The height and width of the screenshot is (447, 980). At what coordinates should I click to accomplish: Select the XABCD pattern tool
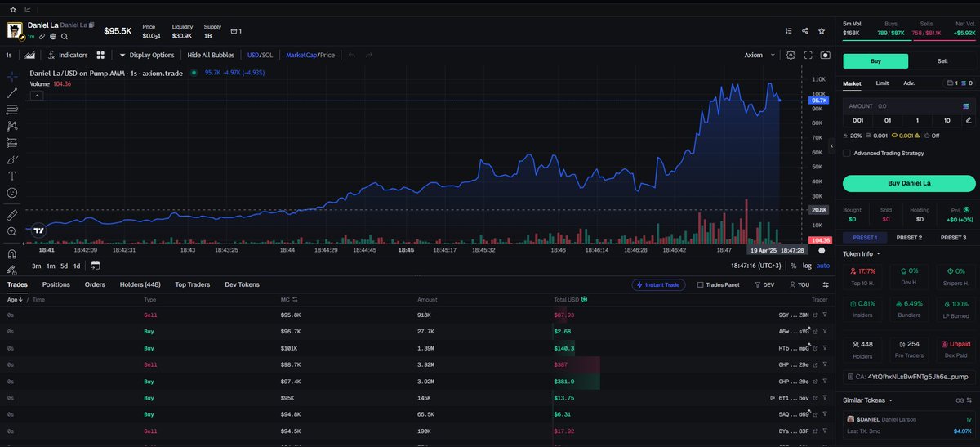click(12, 126)
